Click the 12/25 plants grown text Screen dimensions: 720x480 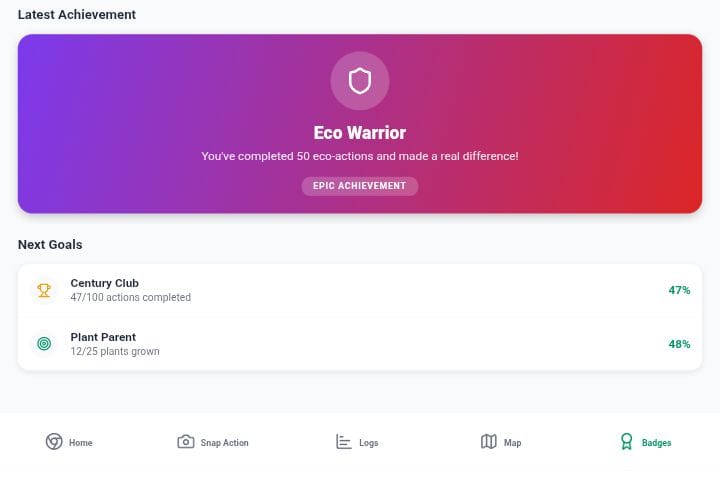tap(115, 351)
